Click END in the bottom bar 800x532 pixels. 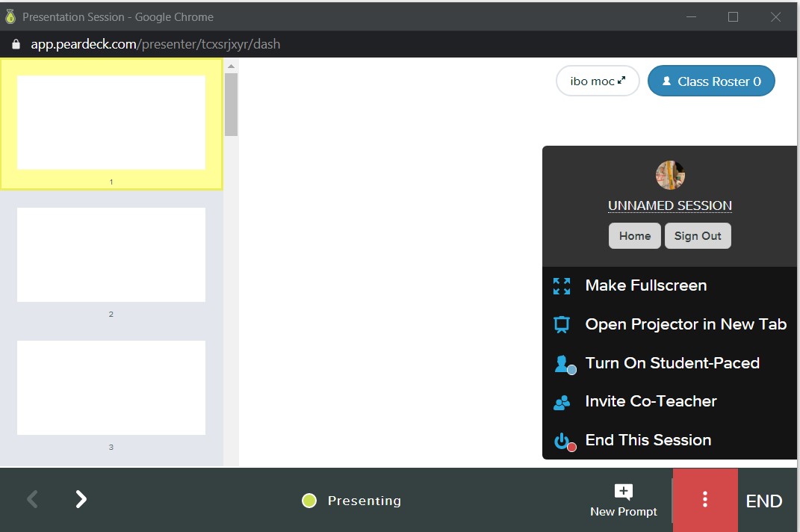(x=764, y=501)
